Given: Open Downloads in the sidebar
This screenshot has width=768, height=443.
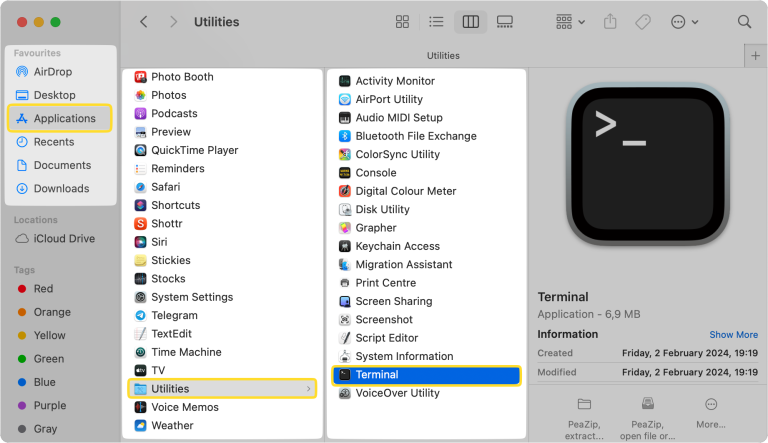Looking at the screenshot, I should coord(61,188).
